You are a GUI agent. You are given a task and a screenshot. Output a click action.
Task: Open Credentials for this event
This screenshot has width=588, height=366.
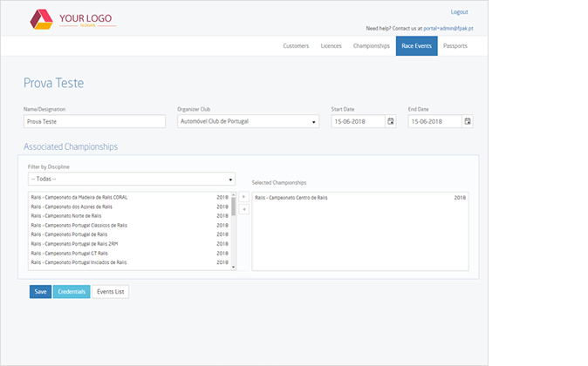coord(72,292)
